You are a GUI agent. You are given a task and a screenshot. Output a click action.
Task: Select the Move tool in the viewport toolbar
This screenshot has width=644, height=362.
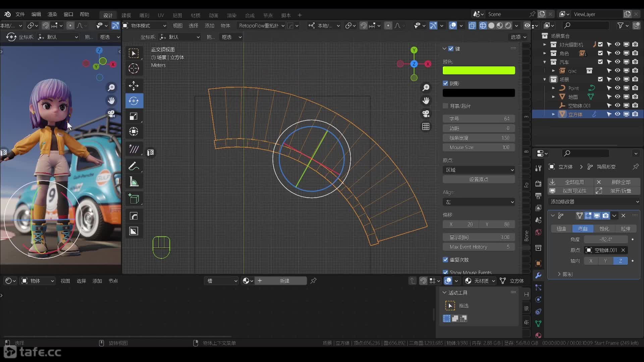(134, 85)
